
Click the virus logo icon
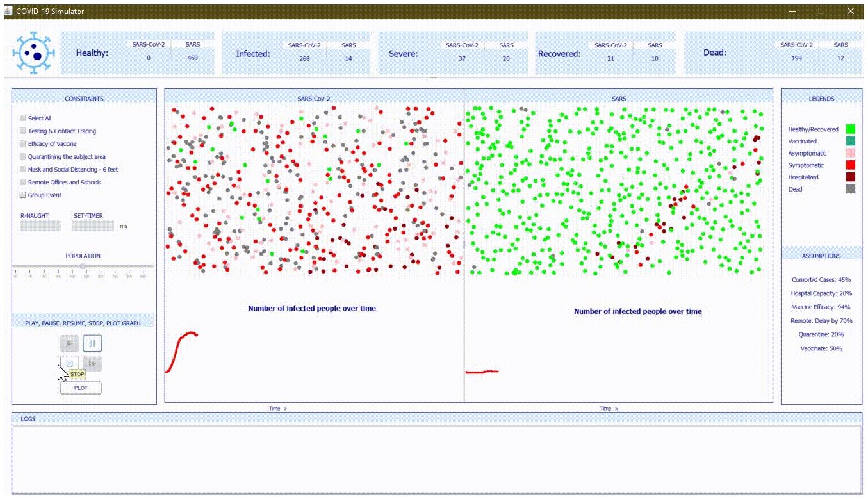click(x=35, y=54)
